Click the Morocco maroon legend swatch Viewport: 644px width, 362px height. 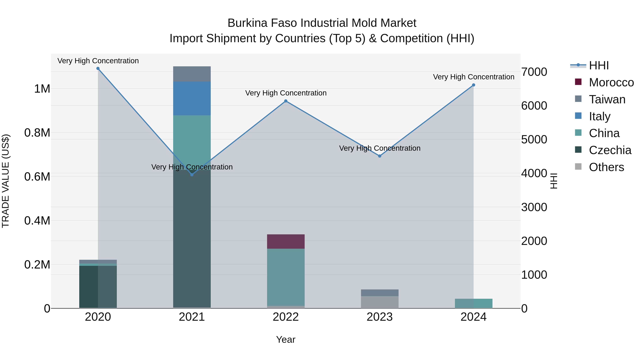578,82
